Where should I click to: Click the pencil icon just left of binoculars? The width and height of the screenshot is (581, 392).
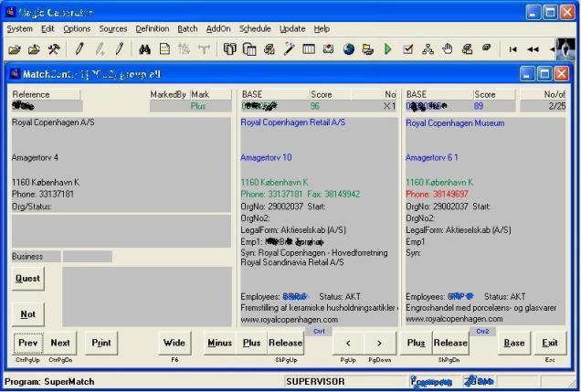tap(119, 49)
